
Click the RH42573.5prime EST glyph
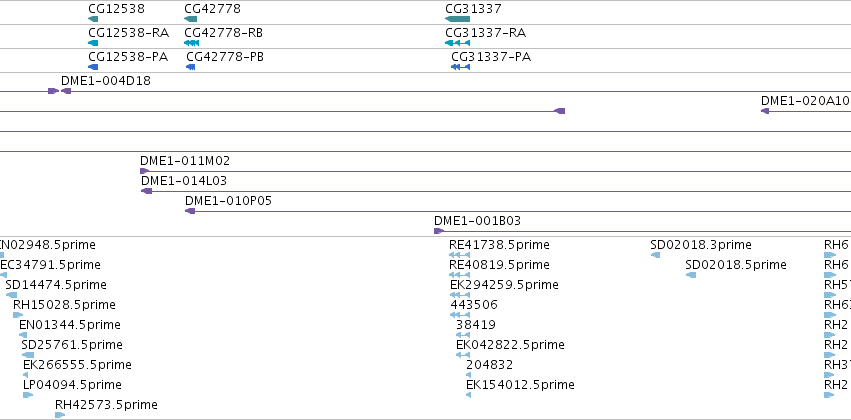coord(60,415)
